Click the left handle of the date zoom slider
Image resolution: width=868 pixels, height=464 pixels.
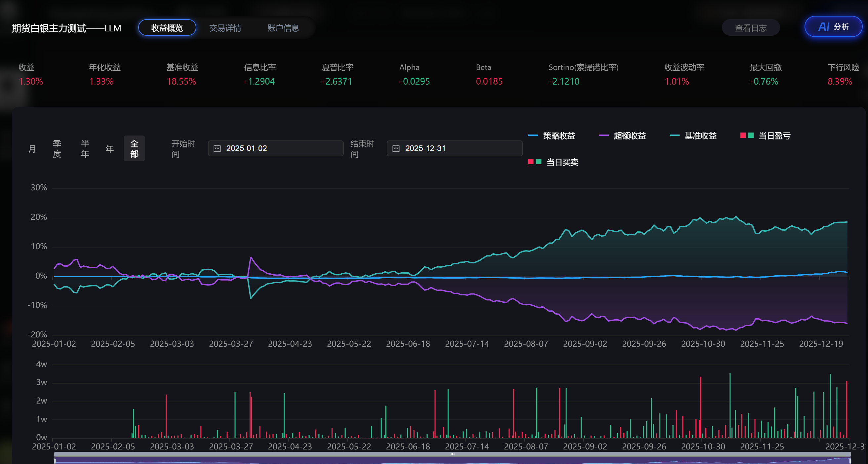(x=55, y=460)
